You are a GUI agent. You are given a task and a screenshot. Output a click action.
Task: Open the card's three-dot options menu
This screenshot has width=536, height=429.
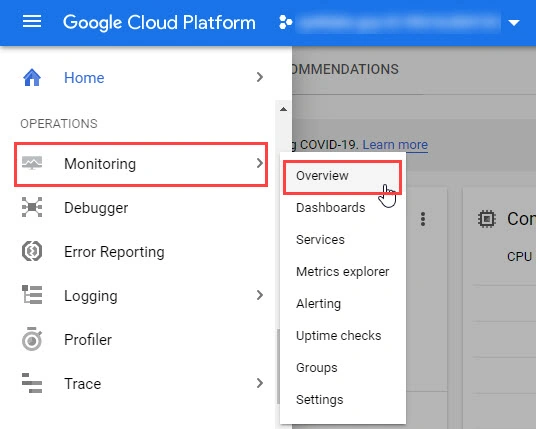[423, 219]
